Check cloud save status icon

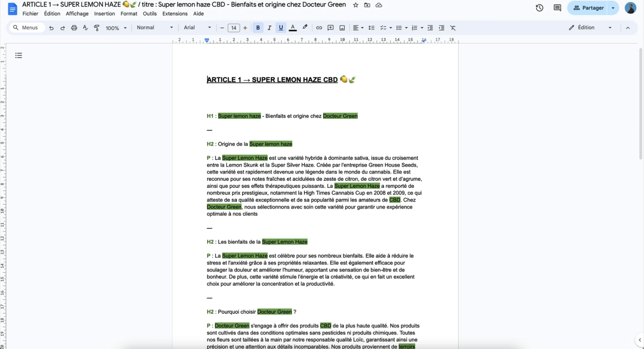click(x=379, y=5)
